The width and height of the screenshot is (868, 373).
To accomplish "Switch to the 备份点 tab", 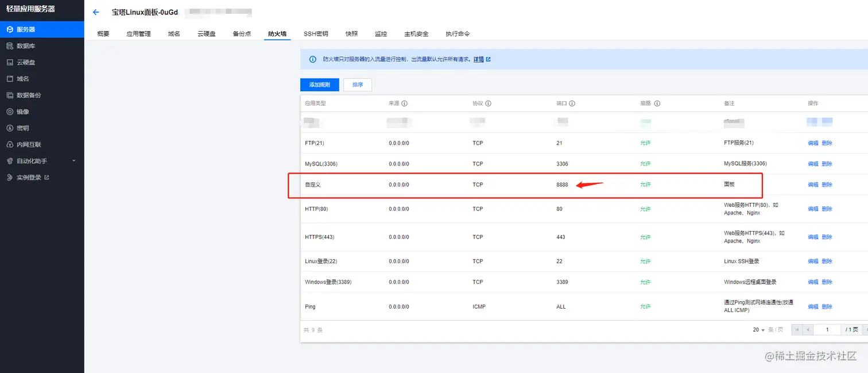I will [242, 34].
